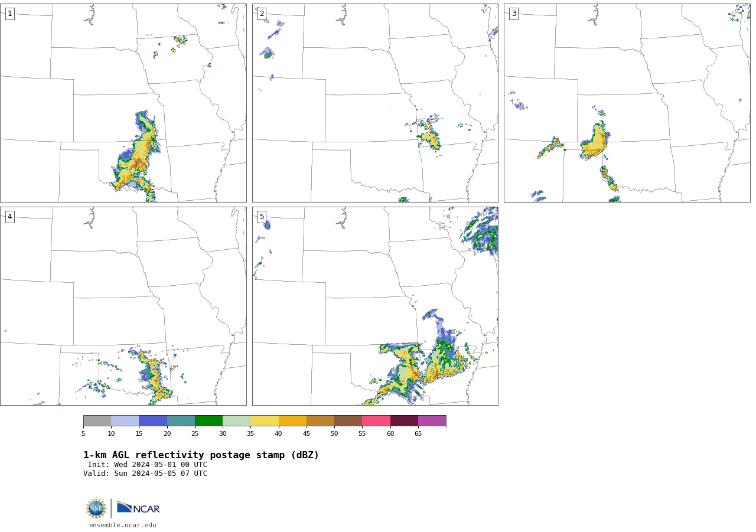Click the Init: Wed 2024-05-01 00 UTC text
This screenshot has height=532, width=756.
coord(148,465)
